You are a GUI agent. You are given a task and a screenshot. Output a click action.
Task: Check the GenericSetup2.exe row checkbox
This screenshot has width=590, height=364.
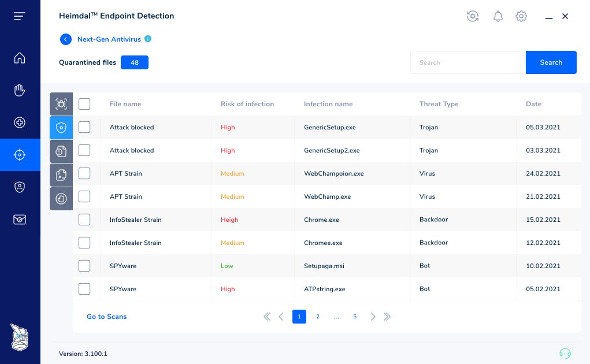tap(84, 150)
